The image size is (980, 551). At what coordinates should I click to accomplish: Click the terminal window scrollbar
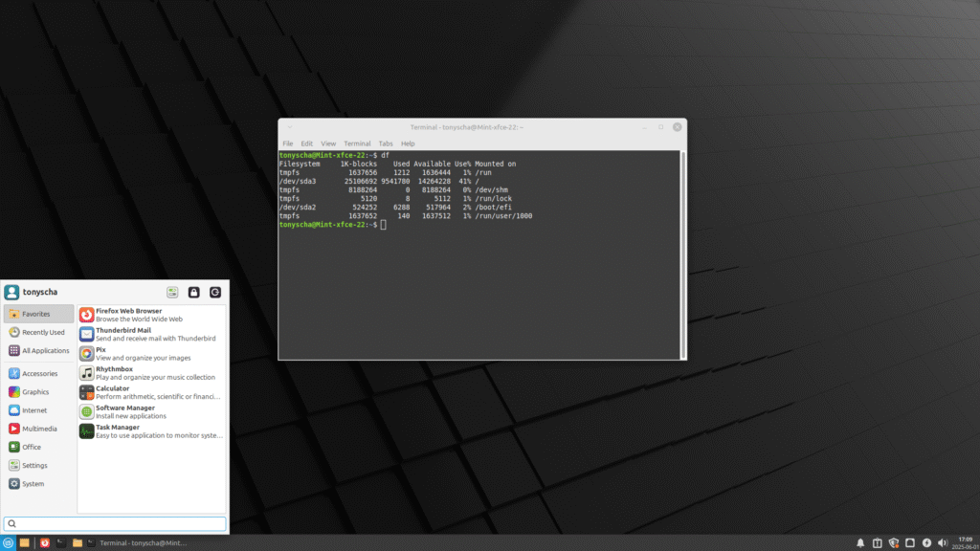(683, 254)
